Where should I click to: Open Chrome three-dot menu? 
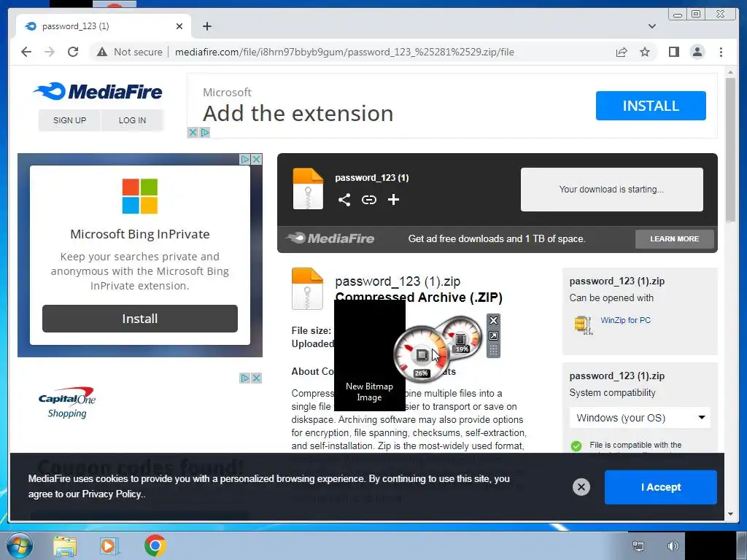(x=721, y=52)
